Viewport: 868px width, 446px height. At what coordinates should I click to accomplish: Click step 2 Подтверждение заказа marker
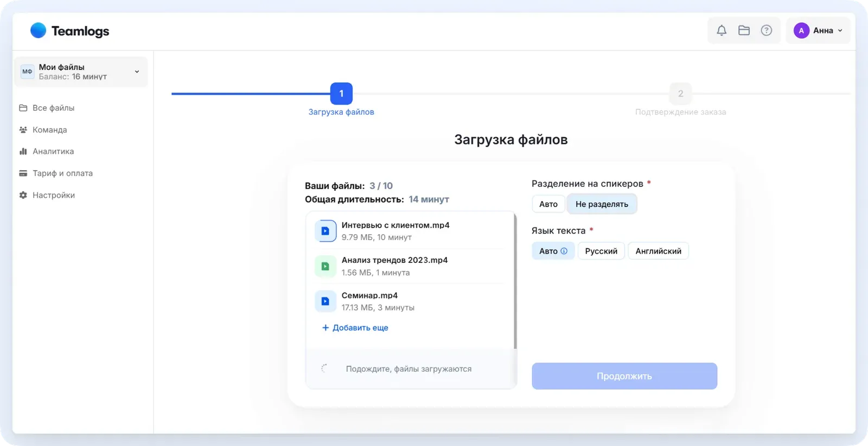pyautogui.click(x=680, y=94)
